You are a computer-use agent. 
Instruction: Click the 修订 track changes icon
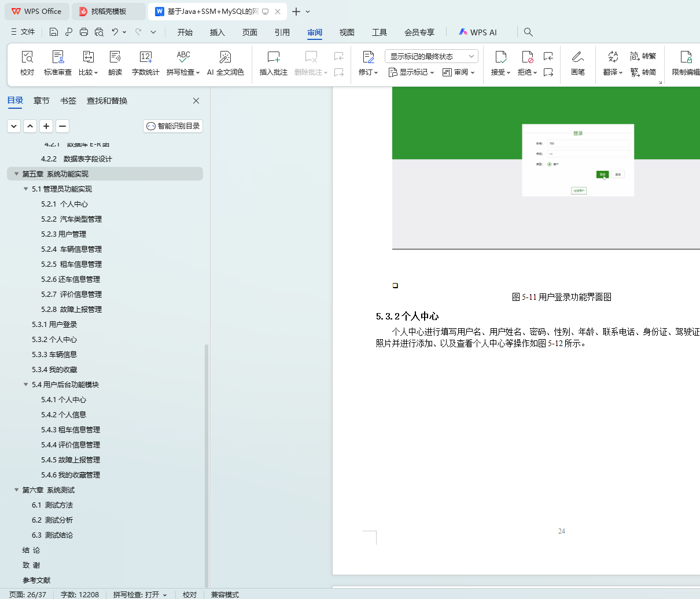369,57
